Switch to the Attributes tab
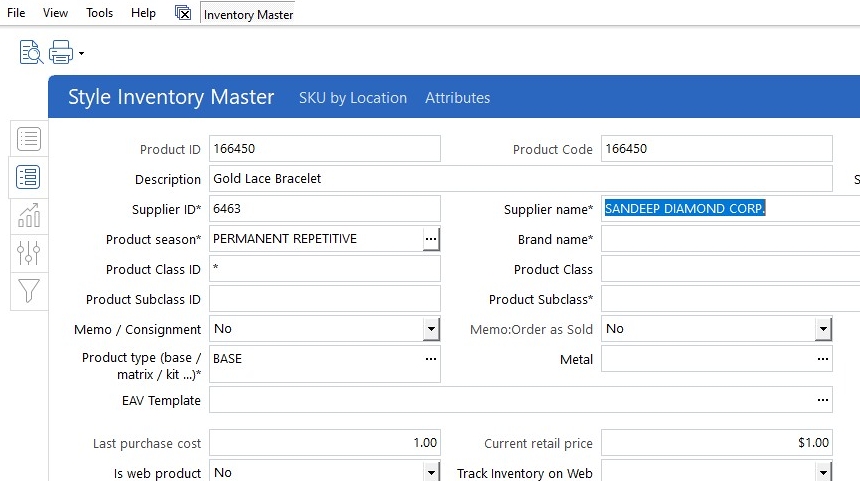The image size is (860, 481). (458, 98)
